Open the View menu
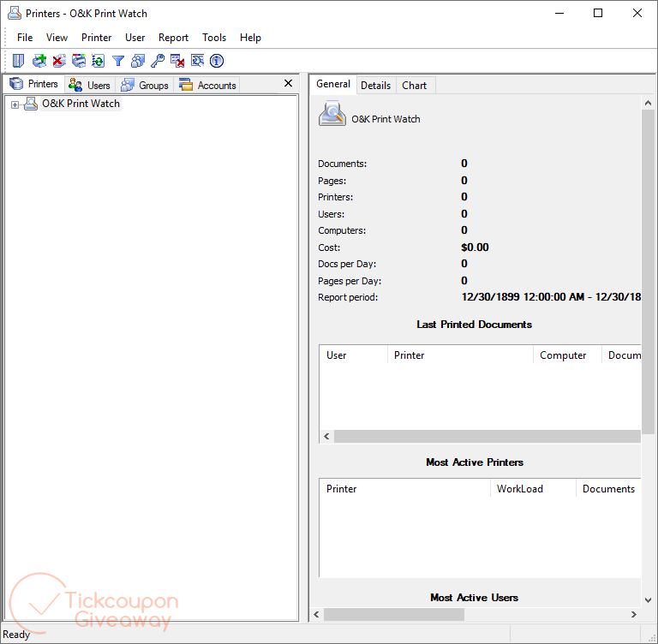 pyautogui.click(x=57, y=38)
